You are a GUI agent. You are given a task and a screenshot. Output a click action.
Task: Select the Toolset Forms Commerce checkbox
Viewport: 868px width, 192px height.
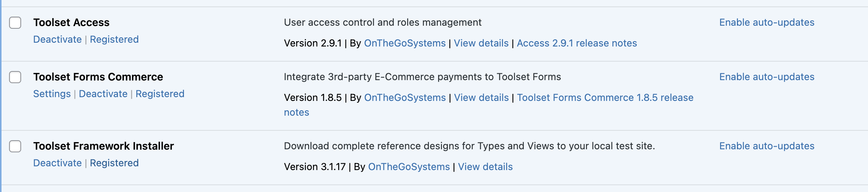point(15,77)
